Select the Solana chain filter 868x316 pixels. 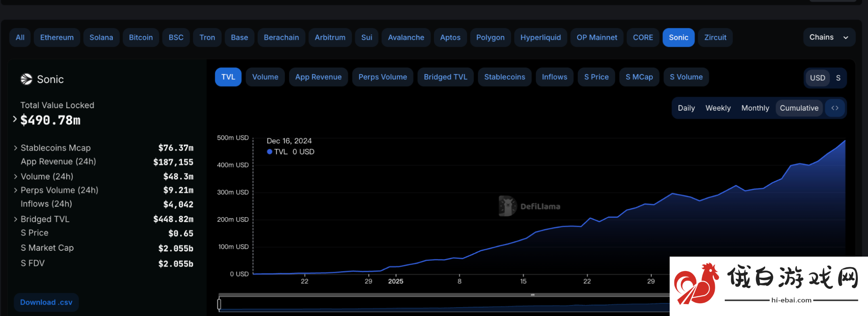(x=101, y=37)
